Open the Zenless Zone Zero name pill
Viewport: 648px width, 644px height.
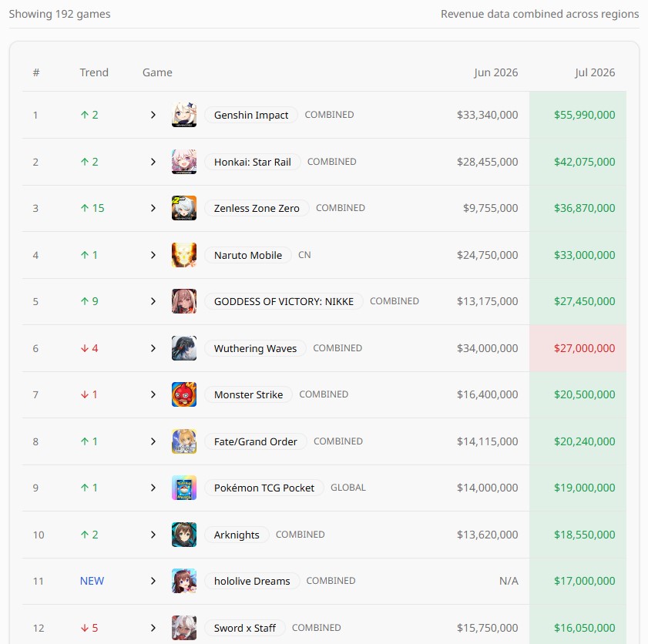point(257,208)
